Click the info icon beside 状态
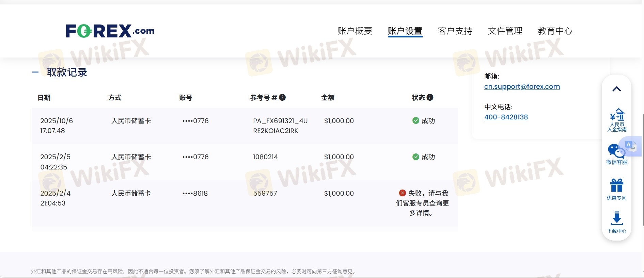The image size is (644, 278). pyautogui.click(x=430, y=97)
